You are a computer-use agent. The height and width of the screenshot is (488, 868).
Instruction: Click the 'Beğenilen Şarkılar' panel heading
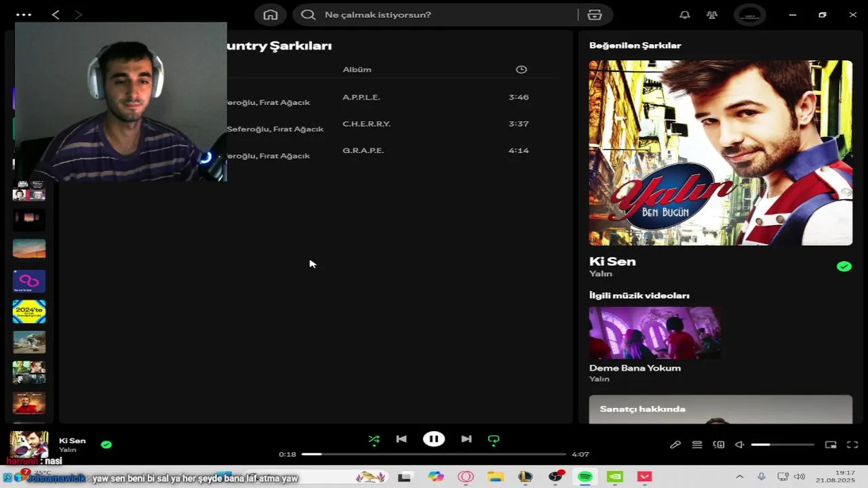pos(635,45)
